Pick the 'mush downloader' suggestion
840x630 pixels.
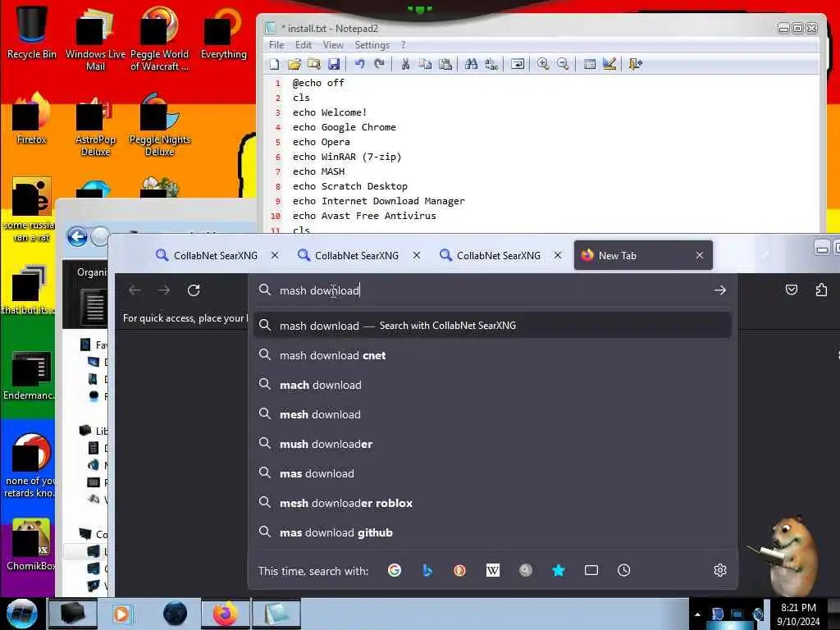pos(492,444)
